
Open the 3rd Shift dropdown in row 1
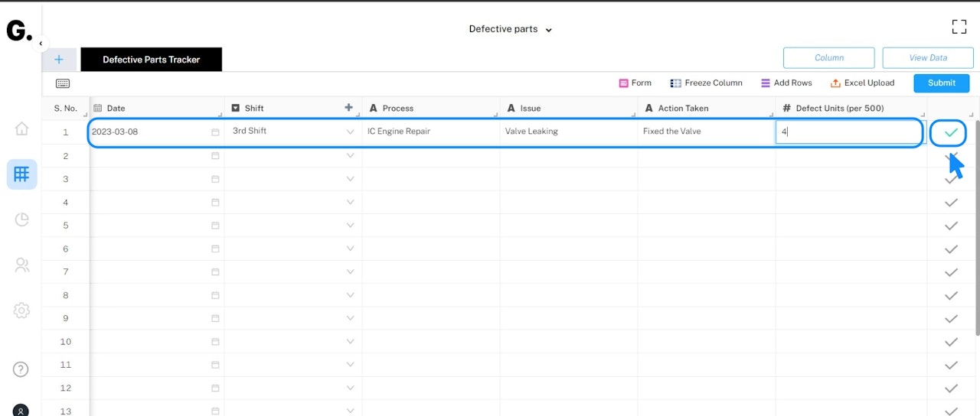click(350, 132)
